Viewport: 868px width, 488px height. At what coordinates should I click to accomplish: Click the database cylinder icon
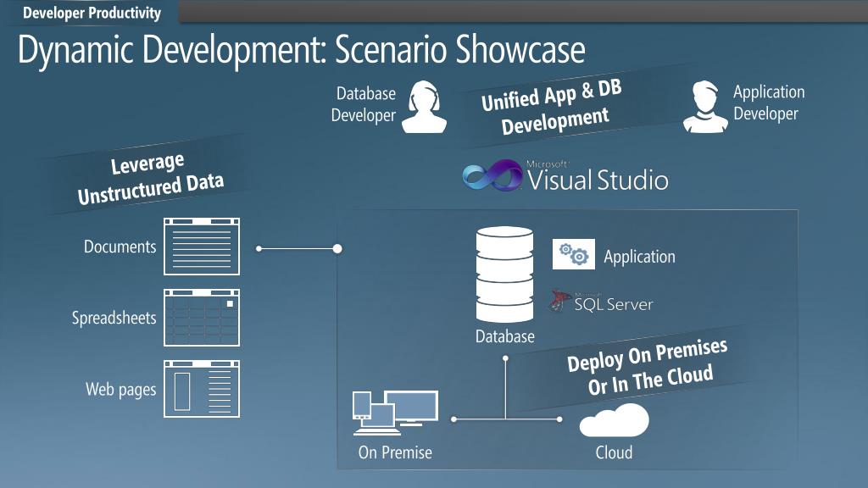[x=504, y=274]
